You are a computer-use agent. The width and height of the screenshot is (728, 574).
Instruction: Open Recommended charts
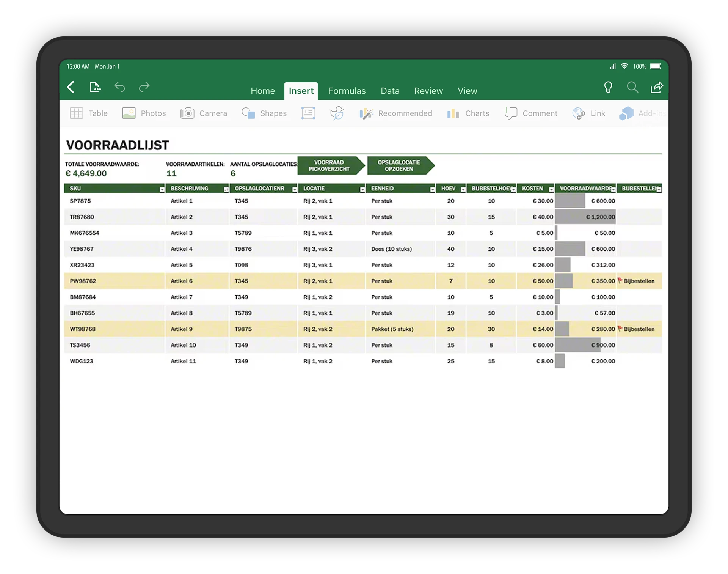click(396, 113)
